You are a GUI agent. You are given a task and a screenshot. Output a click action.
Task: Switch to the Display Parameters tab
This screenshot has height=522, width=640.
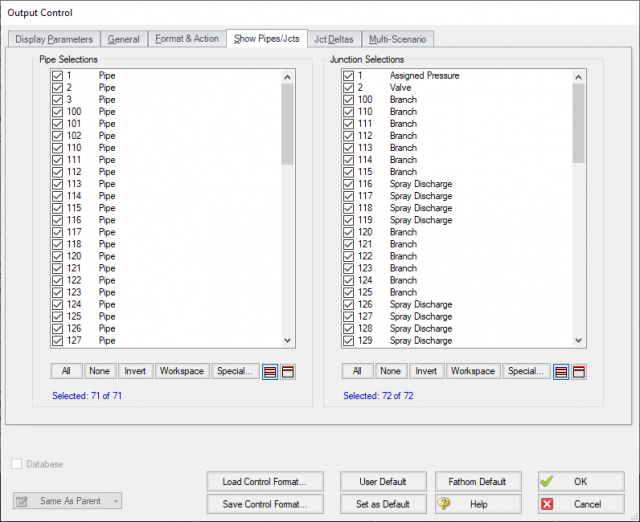point(54,39)
